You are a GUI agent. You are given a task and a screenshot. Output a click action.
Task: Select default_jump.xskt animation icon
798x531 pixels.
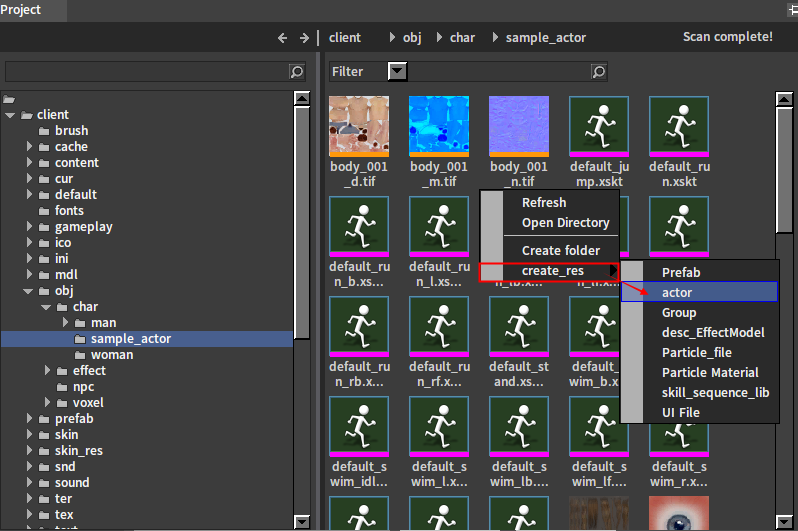598,125
